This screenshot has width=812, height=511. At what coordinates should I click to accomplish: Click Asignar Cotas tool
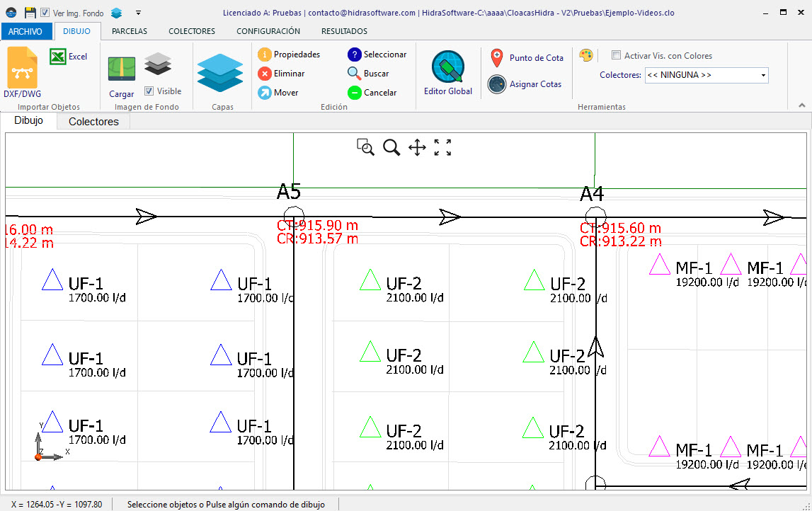(525, 84)
